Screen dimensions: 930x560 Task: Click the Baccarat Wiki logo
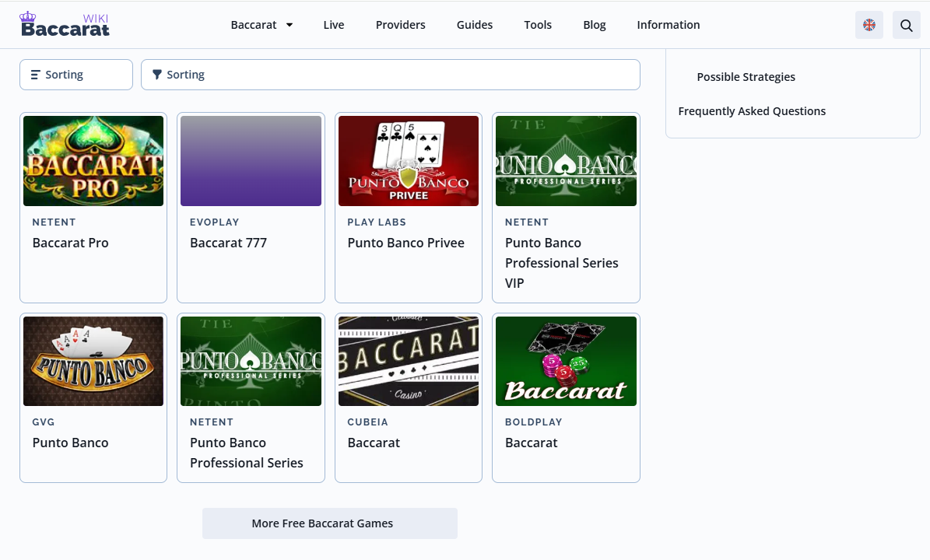65,24
